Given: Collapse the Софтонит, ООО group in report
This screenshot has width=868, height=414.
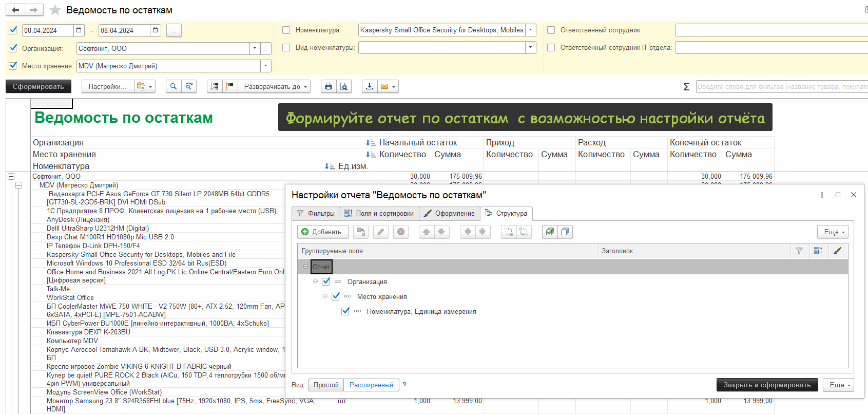Looking at the screenshot, I should [11, 177].
